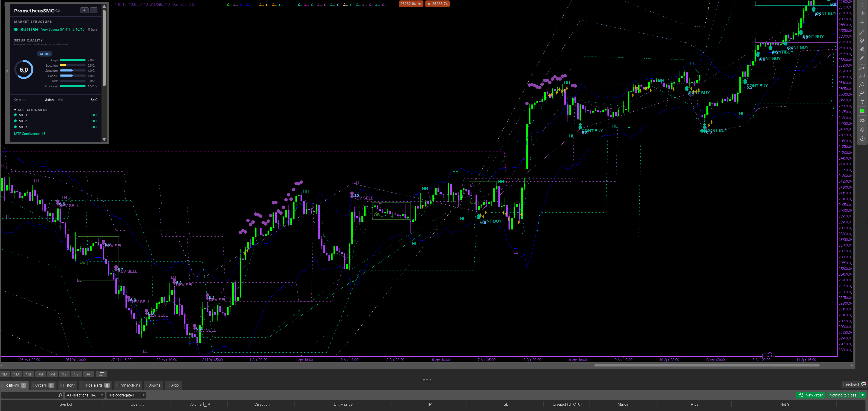Click the go-to-date calendar icon
Image resolution: width=868 pixels, height=411 pixels.
click(101, 374)
